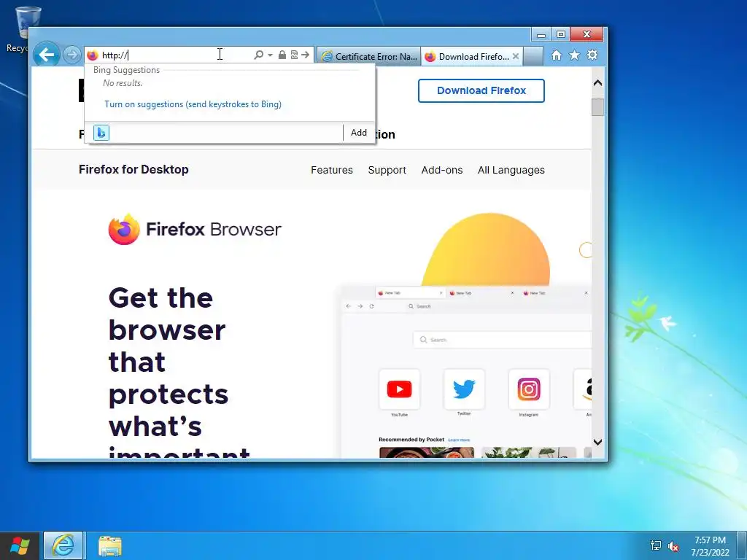Click the vertical scrollbar thumb
This screenshot has width=747, height=560.
(x=598, y=107)
